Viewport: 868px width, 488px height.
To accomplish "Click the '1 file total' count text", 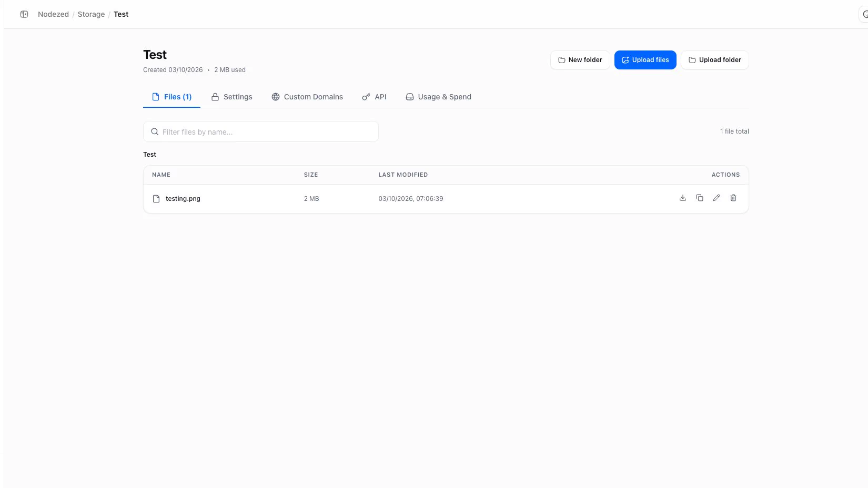I will (734, 131).
